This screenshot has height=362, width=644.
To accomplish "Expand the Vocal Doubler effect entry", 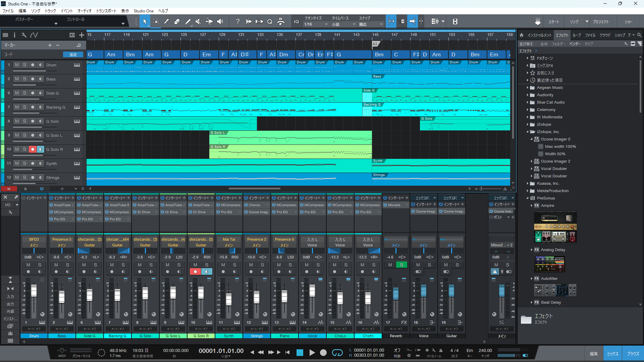I will point(532,169).
